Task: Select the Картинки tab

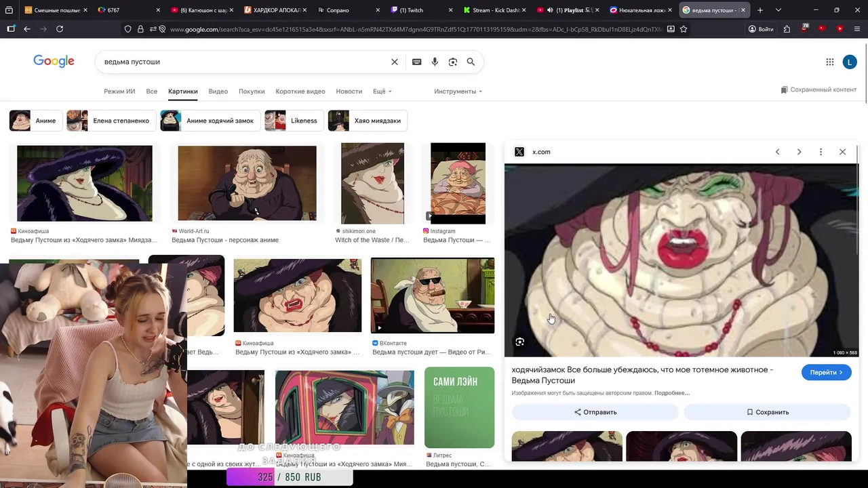Action: pyautogui.click(x=183, y=91)
